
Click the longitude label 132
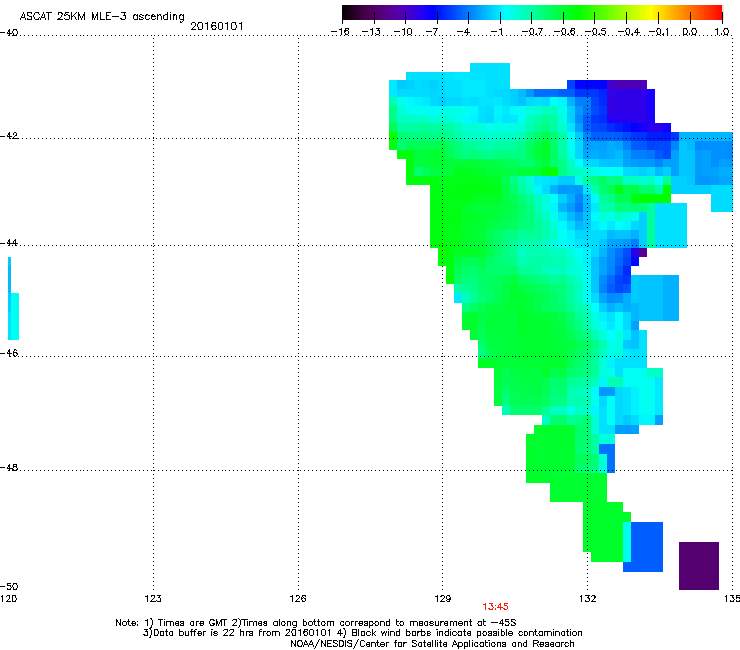coord(588,599)
